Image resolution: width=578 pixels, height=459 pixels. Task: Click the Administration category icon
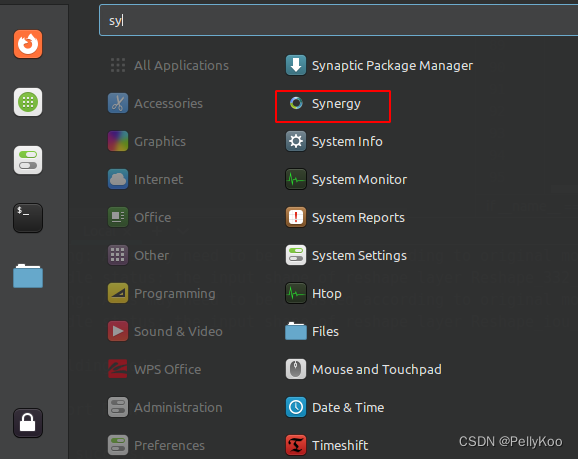(x=118, y=407)
